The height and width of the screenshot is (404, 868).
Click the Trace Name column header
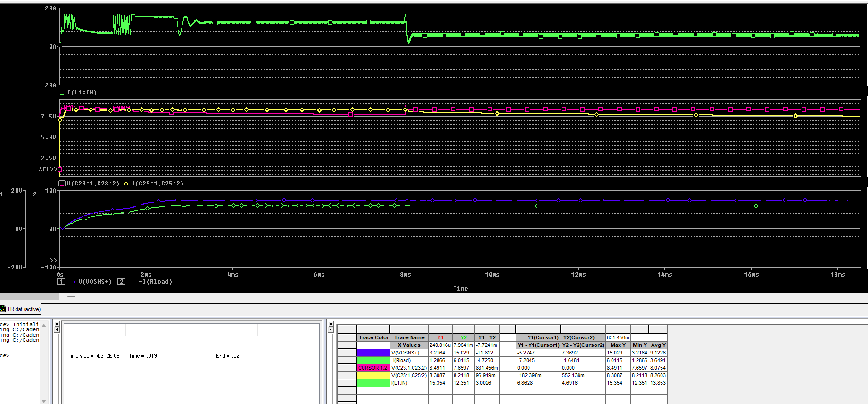409,337
